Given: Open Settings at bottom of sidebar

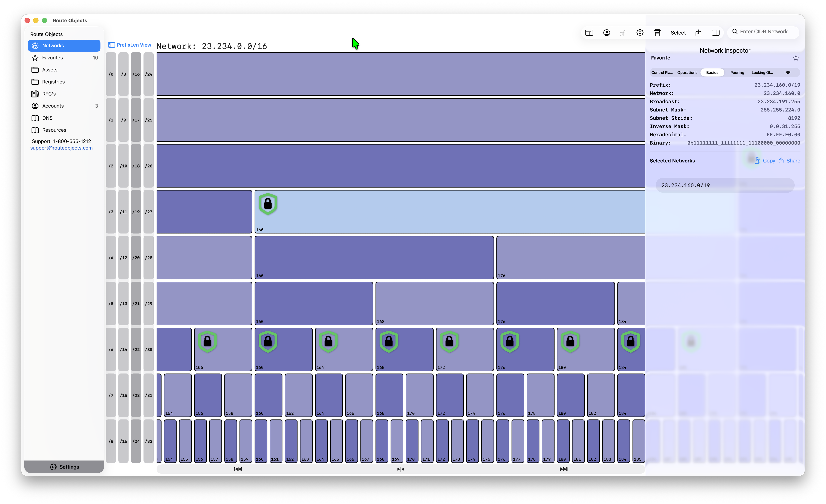Looking at the screenshot, I should coord(64,466).
